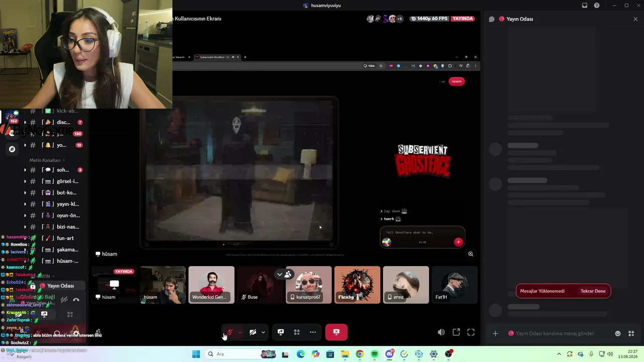The width and height of the screenshot is (644, 362).
Task: Click the screen share button
Action: (x=281, y=332)
